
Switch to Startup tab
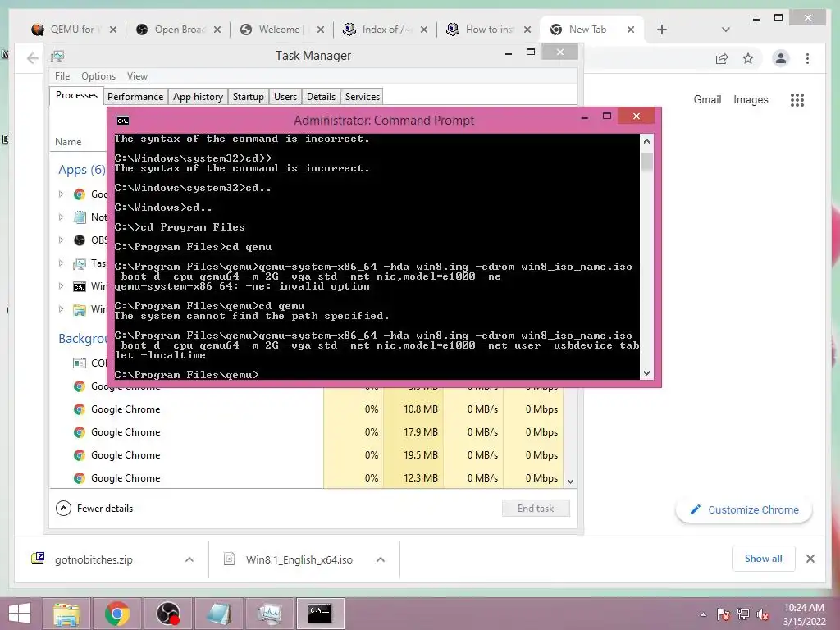(x=248, y=97)
